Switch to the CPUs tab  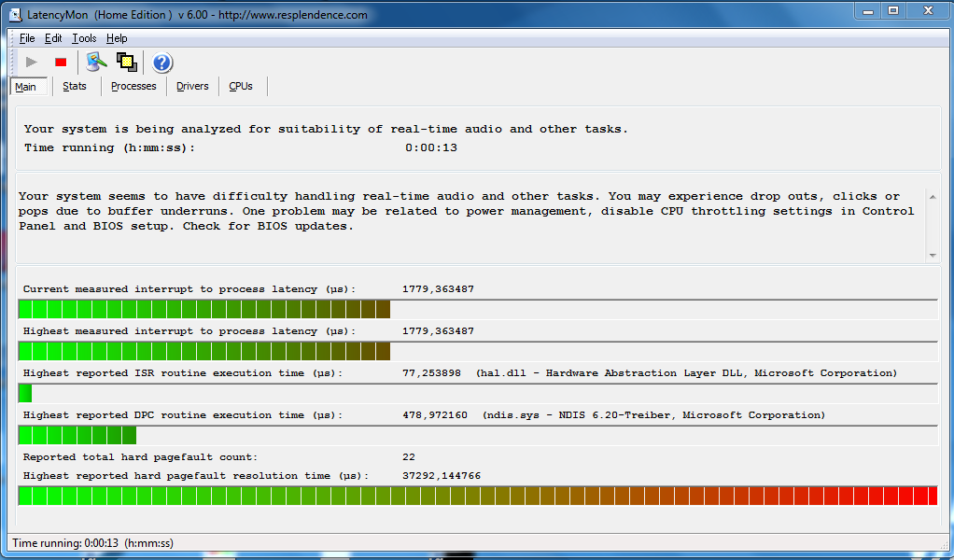tap(240, 87)
